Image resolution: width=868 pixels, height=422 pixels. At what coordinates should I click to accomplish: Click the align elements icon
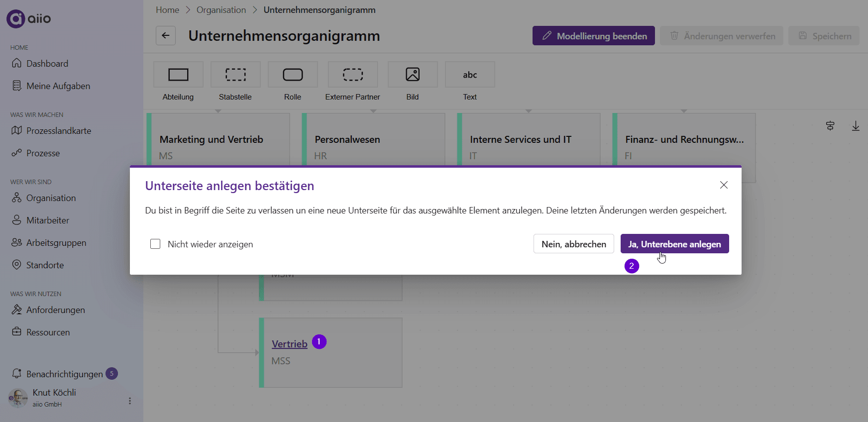830,126
